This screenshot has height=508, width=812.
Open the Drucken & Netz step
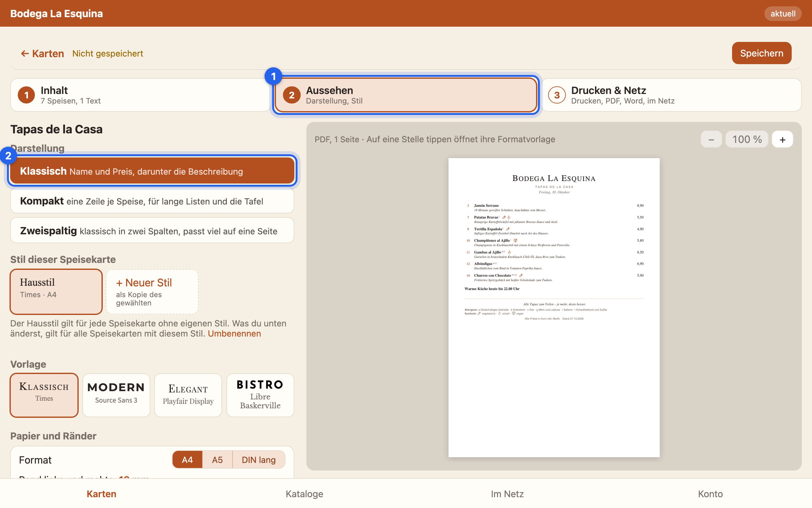[671, 95]
